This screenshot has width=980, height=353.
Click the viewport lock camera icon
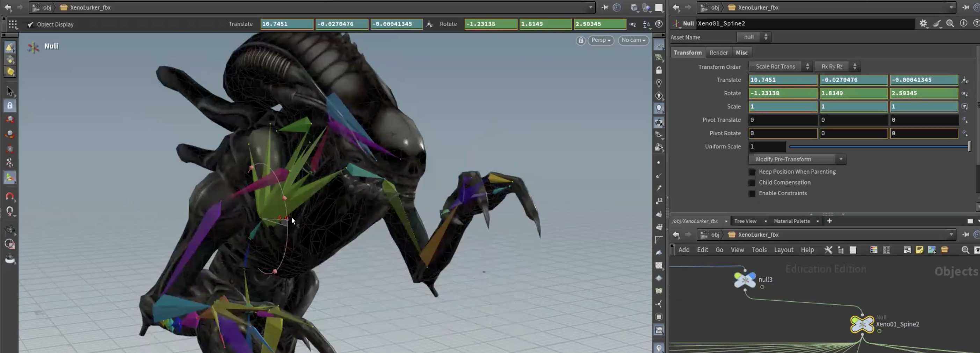pyautogui.click(x=581, y=40)
